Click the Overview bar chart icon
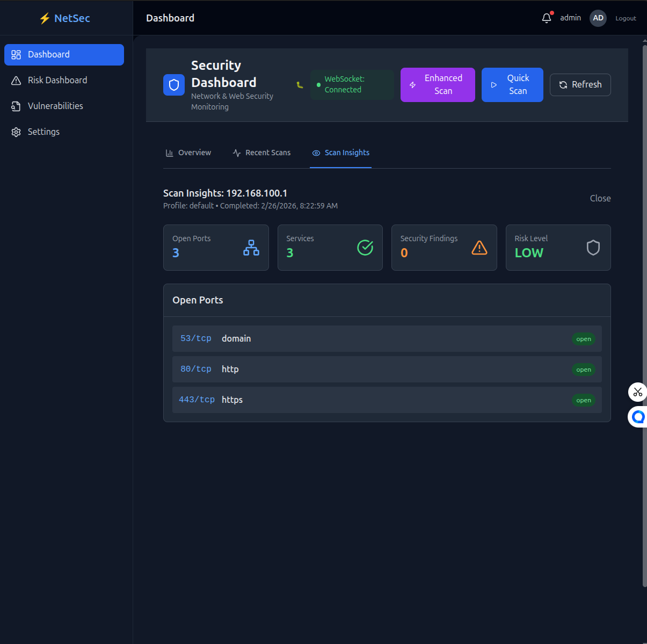647x644 pixels. pyautogui.click(x=170, y=153)
